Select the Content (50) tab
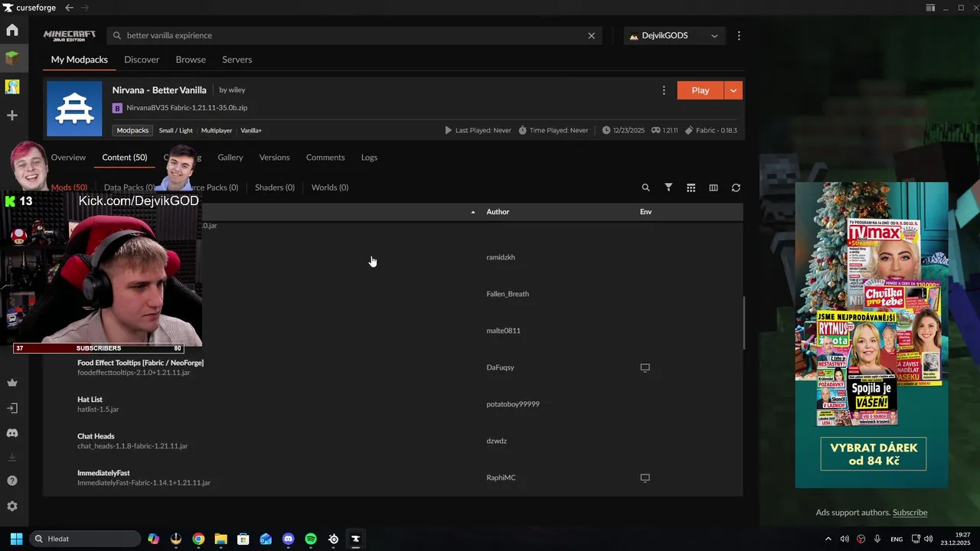The height and width of the screenshot is (551, 980). tap(125, 158)
